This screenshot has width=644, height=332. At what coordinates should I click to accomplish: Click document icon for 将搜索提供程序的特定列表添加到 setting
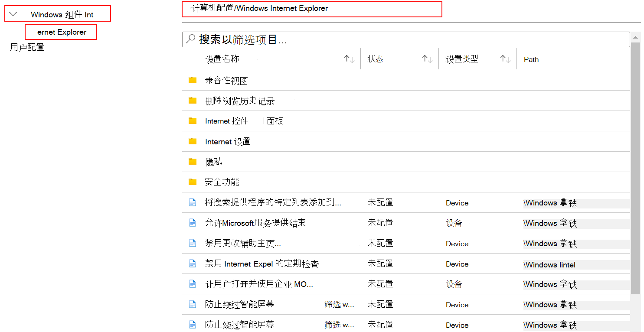click(193, 202)
